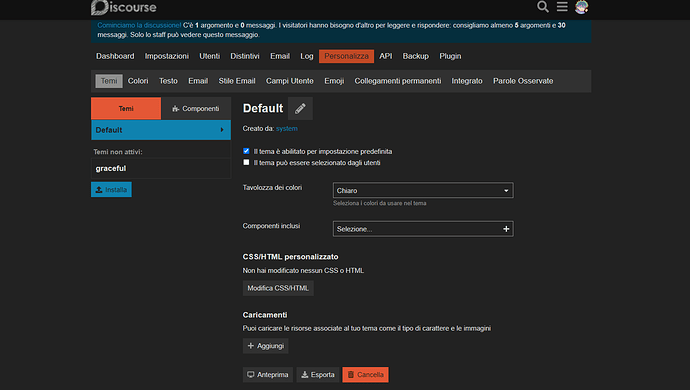Click the red Cancella button

coord(365,375)
